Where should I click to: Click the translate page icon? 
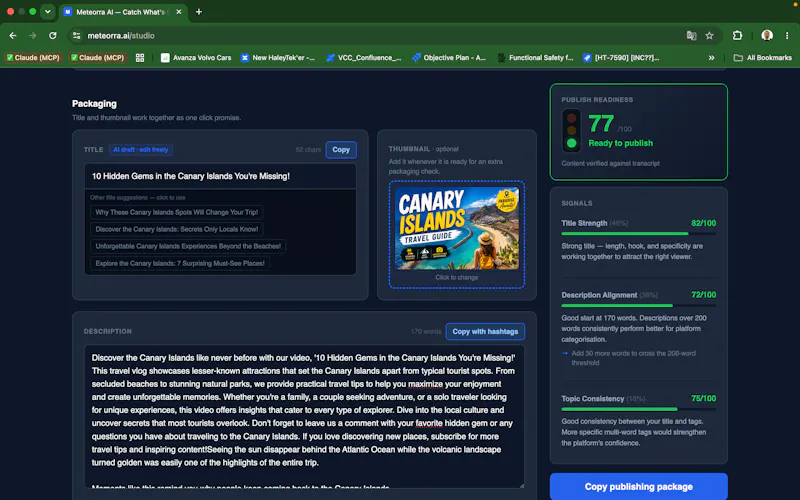[x=691, y=36]
